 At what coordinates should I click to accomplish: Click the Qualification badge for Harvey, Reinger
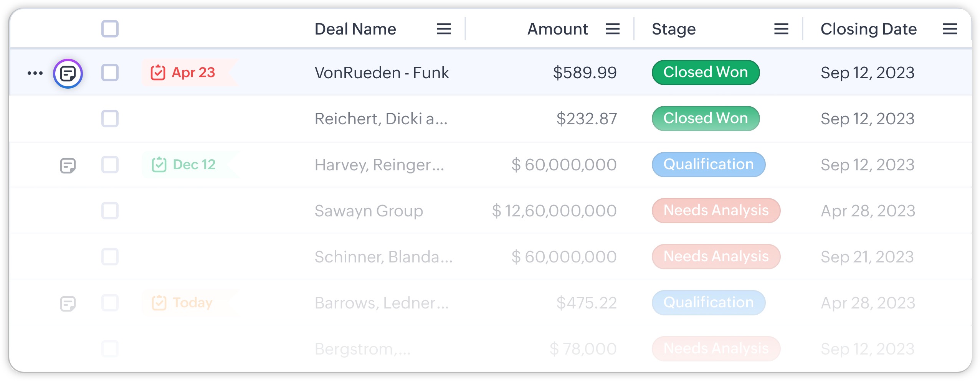coord(708,165)
